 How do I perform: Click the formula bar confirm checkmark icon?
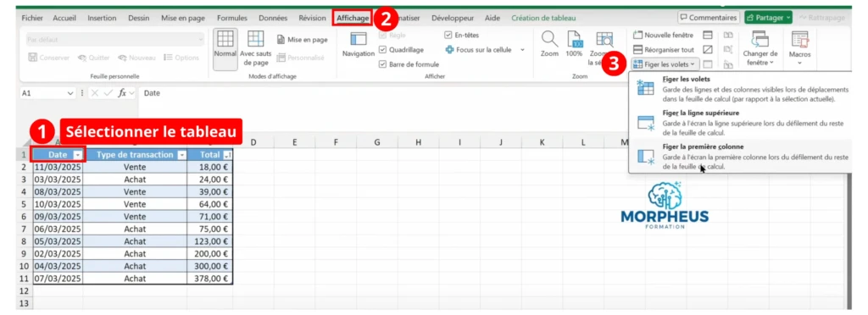(x=108, y=93)
